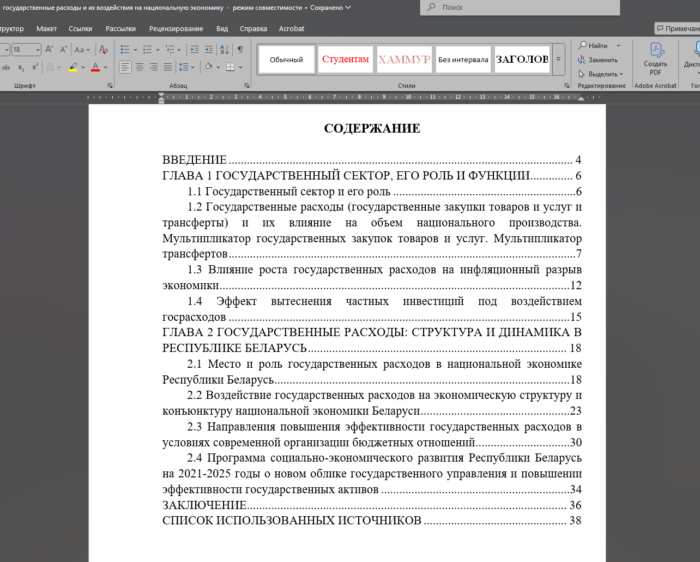The height and width of the screenshot is (562, 700).
Task: Click the Comments (Примечания) button
Action: 677,29
